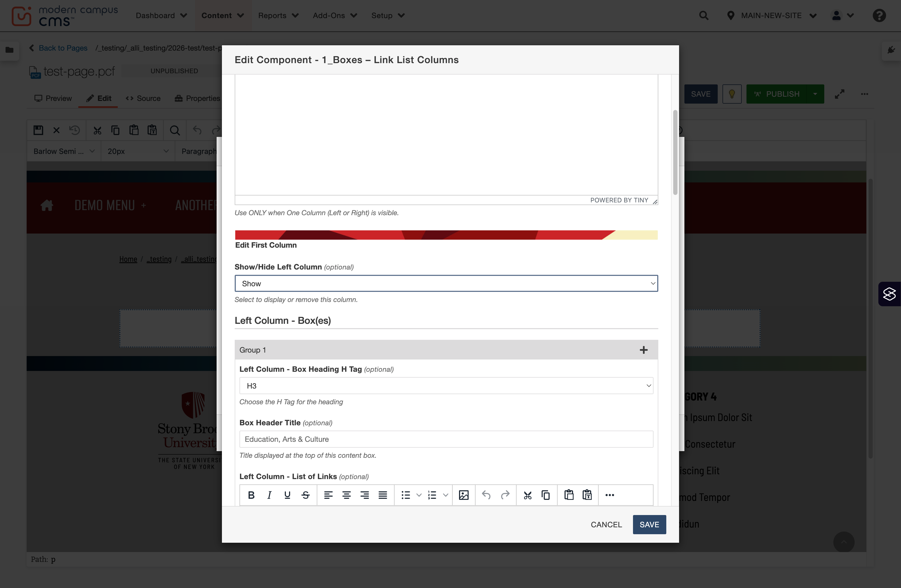Screen dimensions: 901x588
Task: Save the Edit Component dialog
Action: tap(649, 524)
